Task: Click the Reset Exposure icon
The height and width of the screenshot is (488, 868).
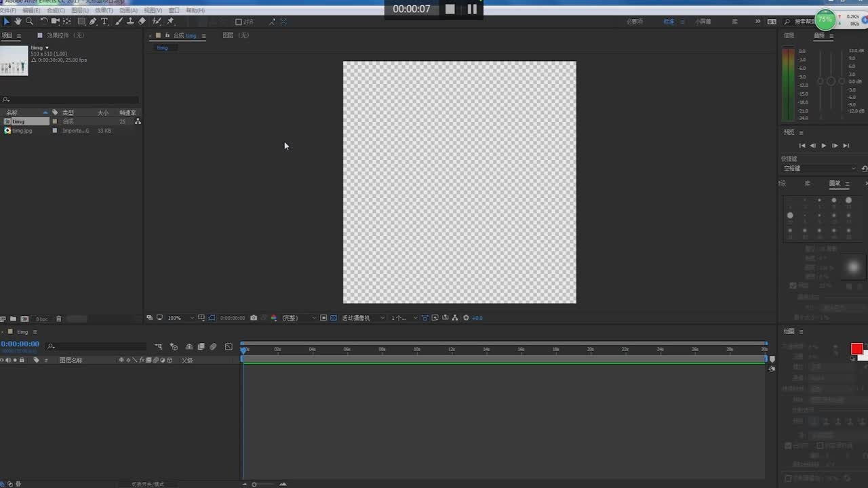Action: [465, 318]
